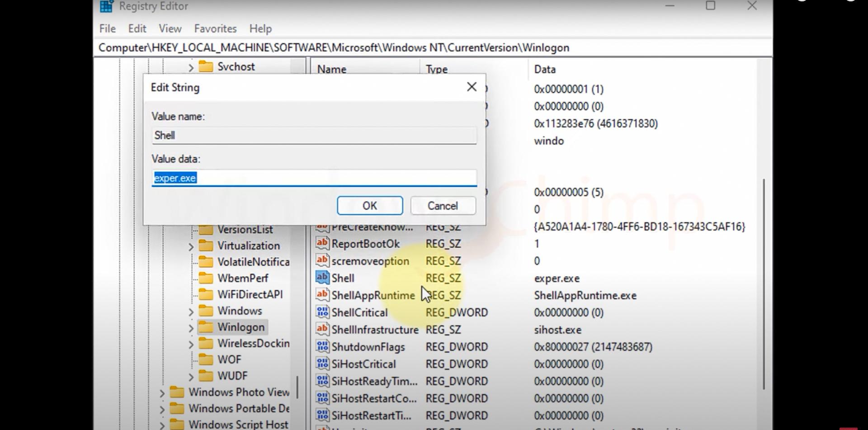Click the ReportBootOk string value icon
Viewport: 868px width, 430px height.
[322, 243]
